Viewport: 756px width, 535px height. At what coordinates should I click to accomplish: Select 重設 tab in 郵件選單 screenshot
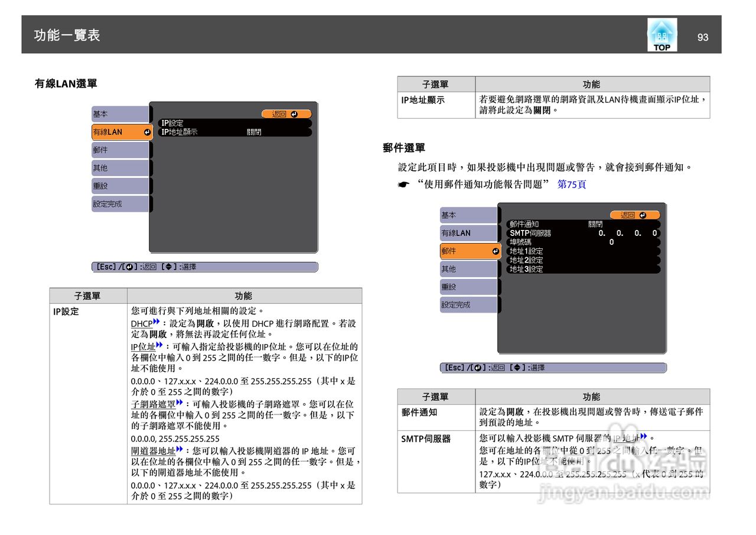(x=469, y=287)
